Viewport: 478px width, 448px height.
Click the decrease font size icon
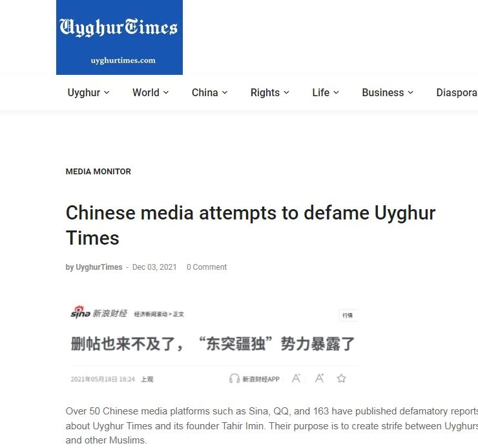click(296, 378)
